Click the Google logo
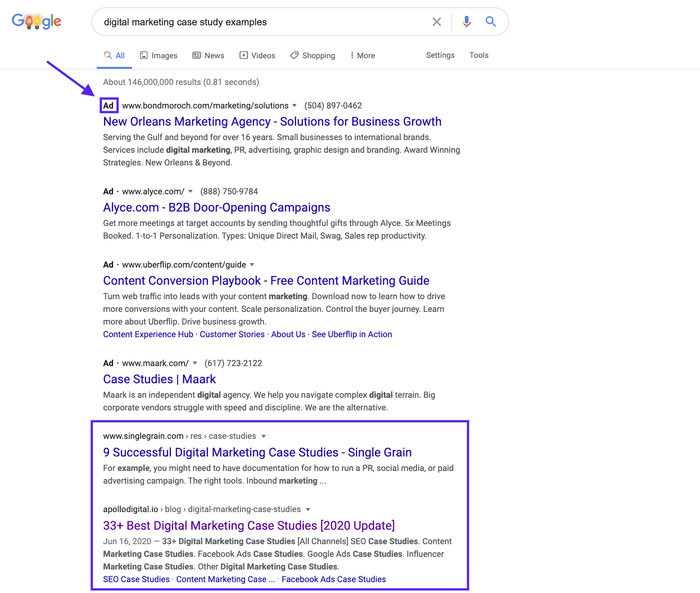Screen dimensions: 700x593 37,21
